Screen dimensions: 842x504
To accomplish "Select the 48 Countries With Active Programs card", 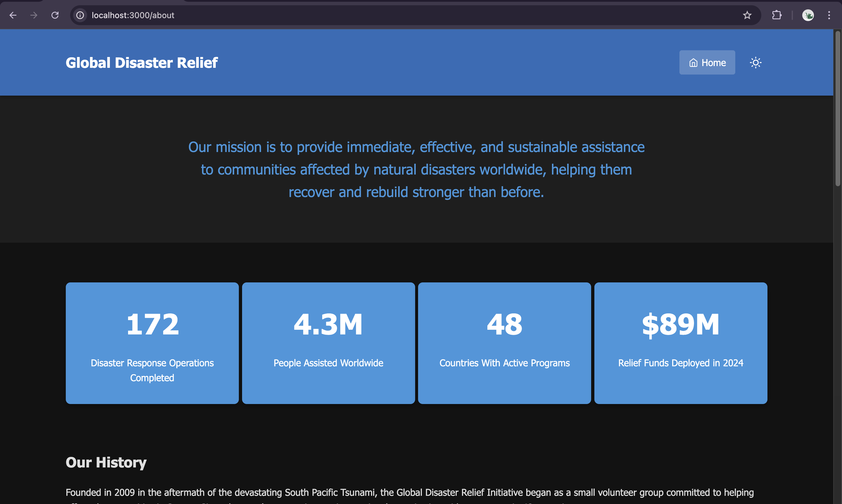I will [504, 343].
